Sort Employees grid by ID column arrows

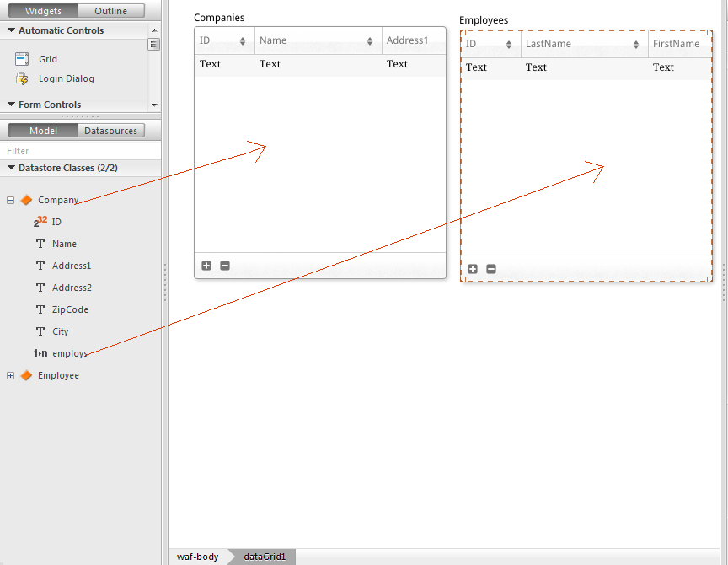coord(509,45)
